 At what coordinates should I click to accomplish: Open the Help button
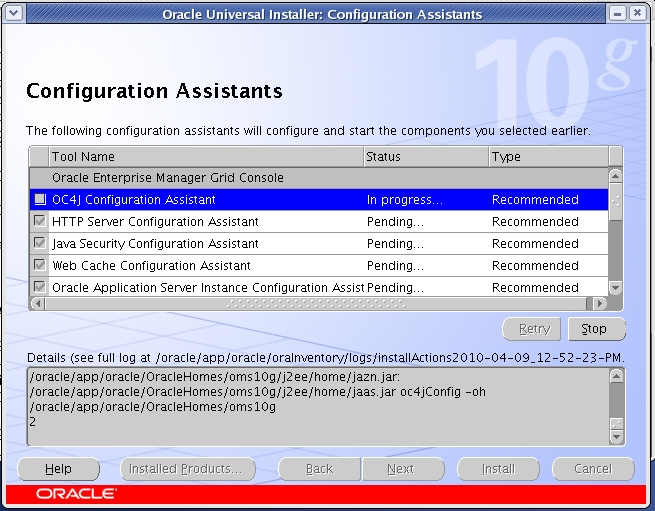(58, 469)
